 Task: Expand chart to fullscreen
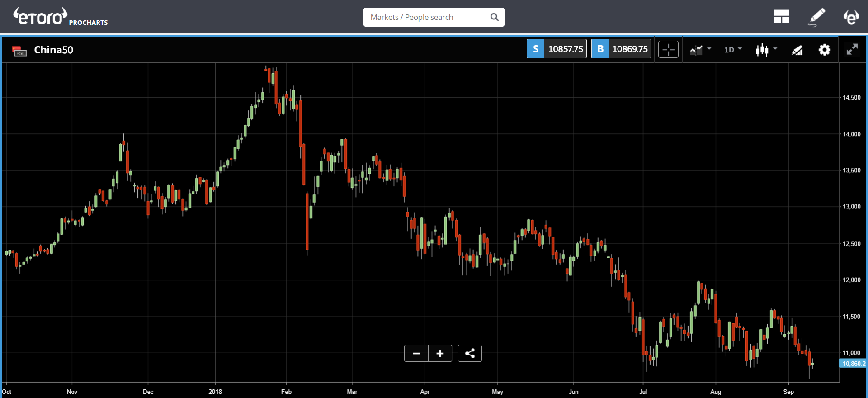[852, 49]
